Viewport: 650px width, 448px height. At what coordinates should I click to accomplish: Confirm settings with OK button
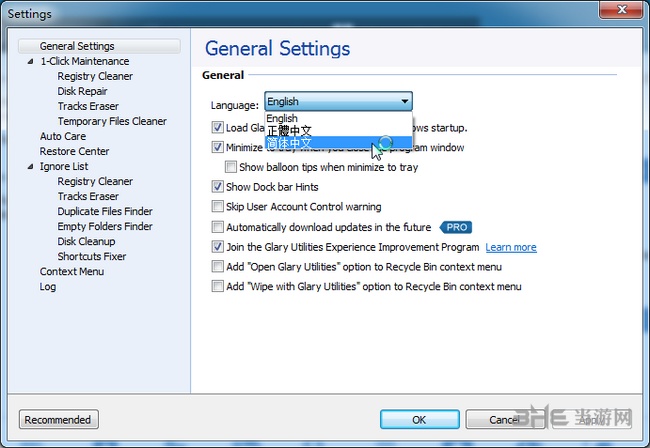coord(420,419)
